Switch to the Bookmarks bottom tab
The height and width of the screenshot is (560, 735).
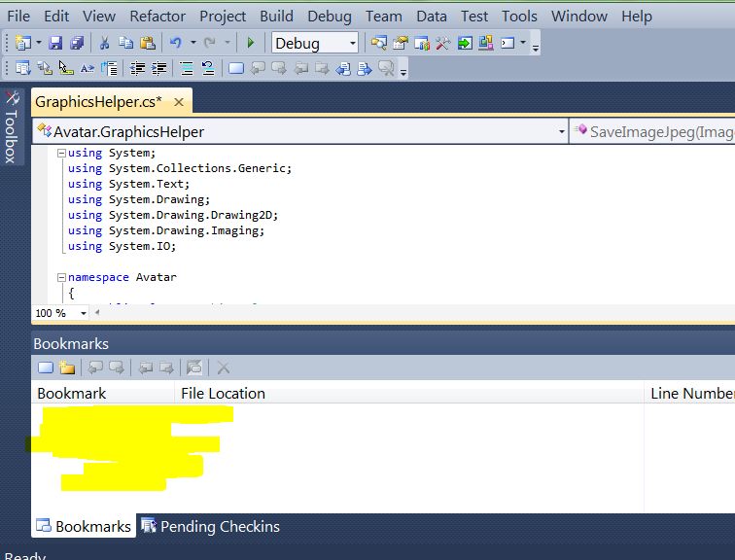(84, 526)
